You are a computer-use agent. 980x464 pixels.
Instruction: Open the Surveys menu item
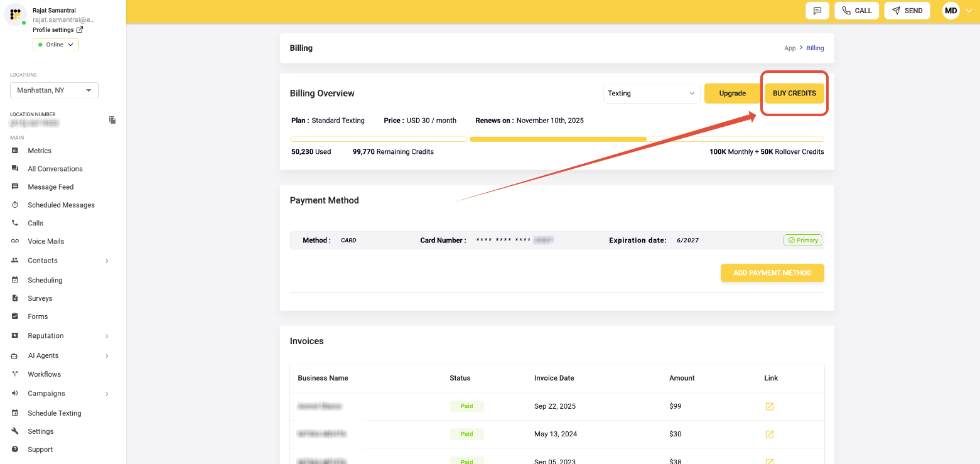pyautogui.click(x=40, y=298)
